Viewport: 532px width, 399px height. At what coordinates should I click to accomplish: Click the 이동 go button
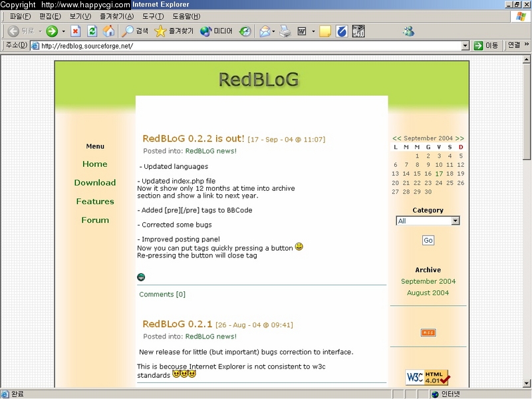[x=486, y=45]
